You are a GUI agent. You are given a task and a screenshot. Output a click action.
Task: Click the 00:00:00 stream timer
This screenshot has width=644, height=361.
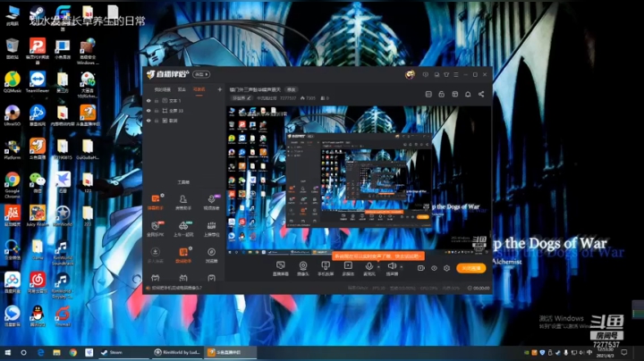[479, 288]
